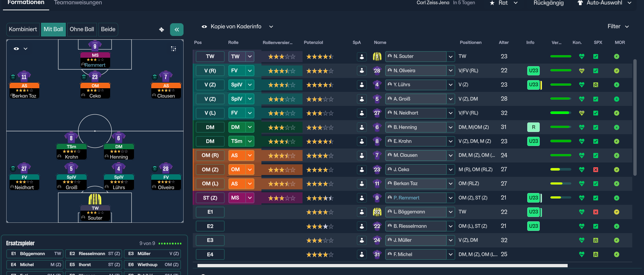Image resolution: width=644 pixels, height=275 pixels.
Task: Open the Filter dropdown
Action: (618, 26)
